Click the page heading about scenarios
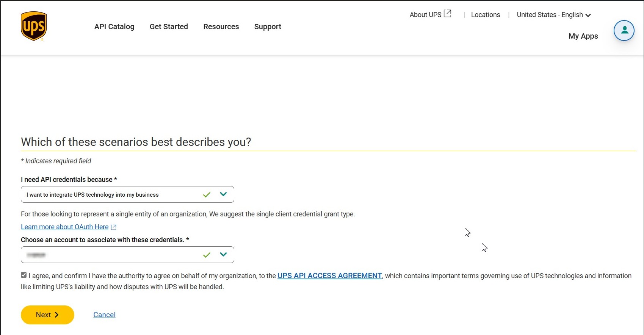The image size is (644, 335). (x=136, y=142)
